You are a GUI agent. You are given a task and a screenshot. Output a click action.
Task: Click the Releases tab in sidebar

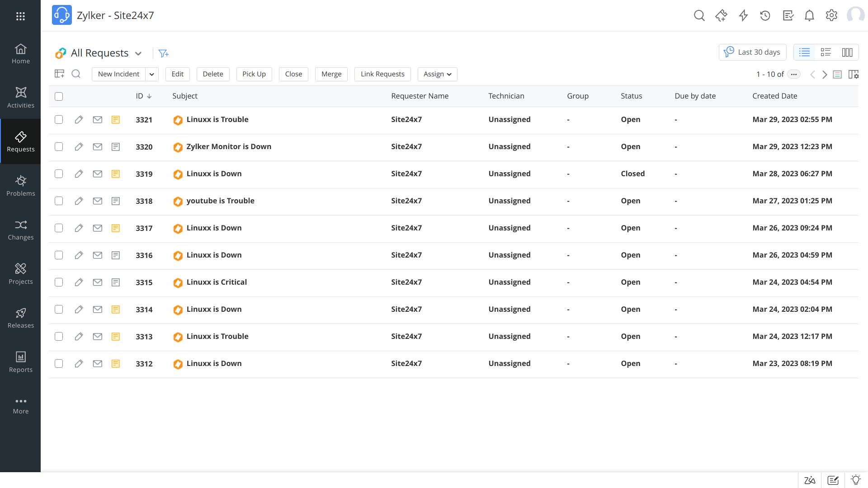point(20,318)
